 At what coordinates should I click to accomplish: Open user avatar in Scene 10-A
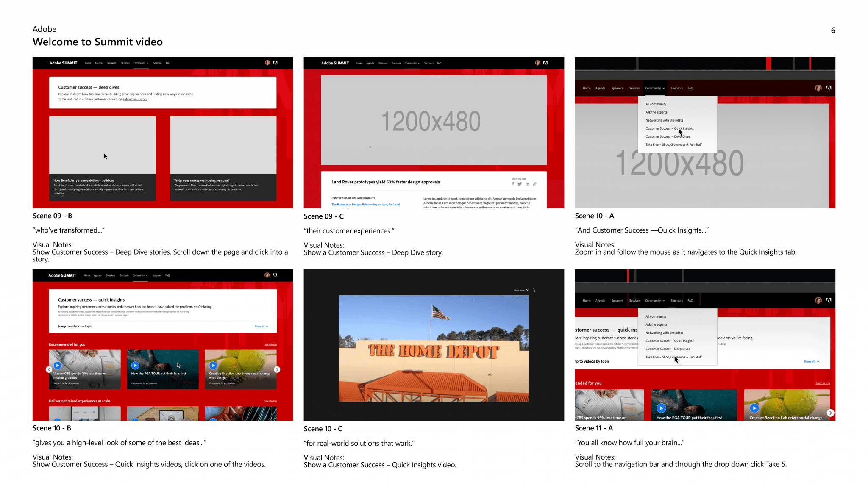[x=818, y=88]
